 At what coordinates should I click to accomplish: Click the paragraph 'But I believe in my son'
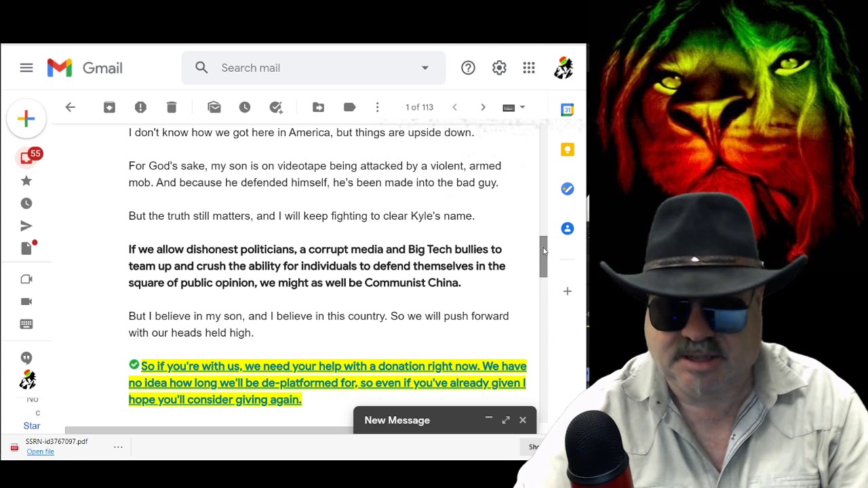319,325
